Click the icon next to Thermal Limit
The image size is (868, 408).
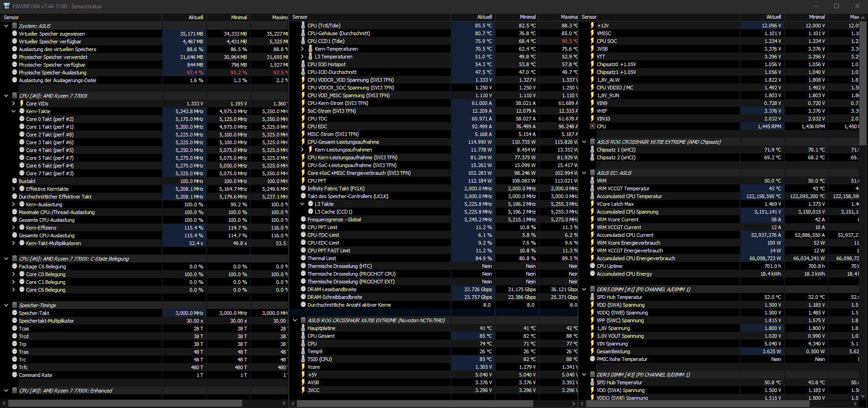303,258
